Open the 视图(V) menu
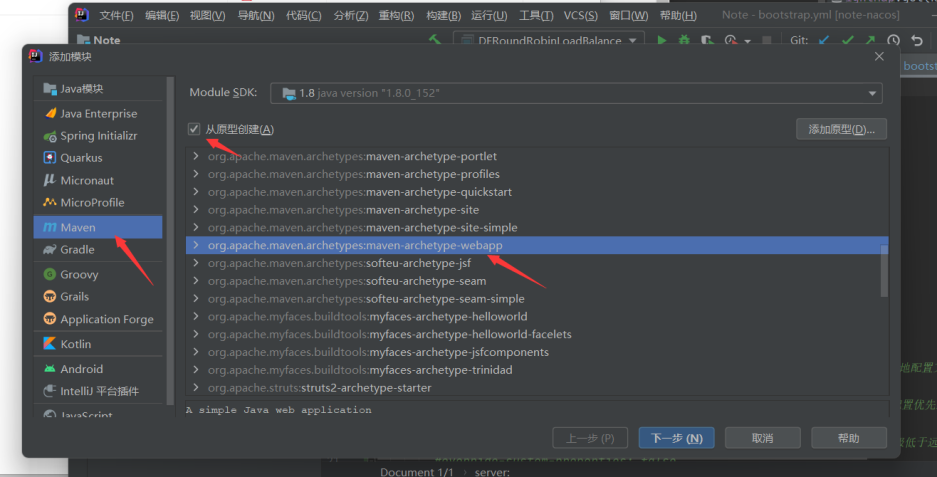 pos(207,16)
